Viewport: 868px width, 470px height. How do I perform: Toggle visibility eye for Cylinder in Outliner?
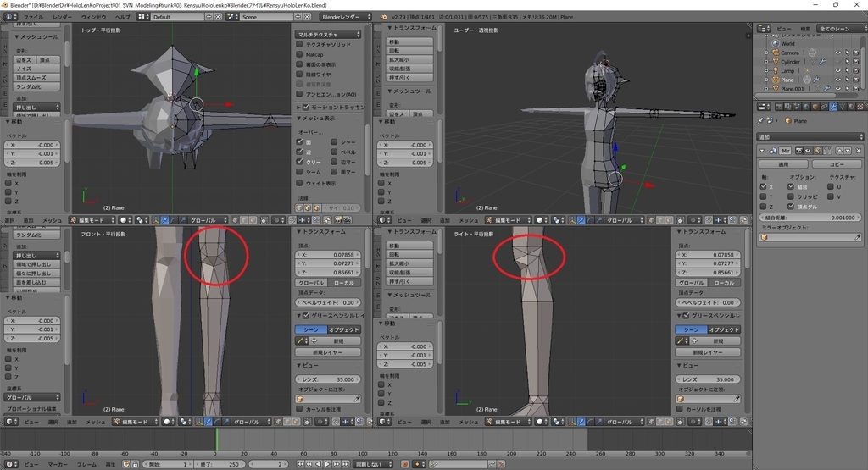point(837,61)
